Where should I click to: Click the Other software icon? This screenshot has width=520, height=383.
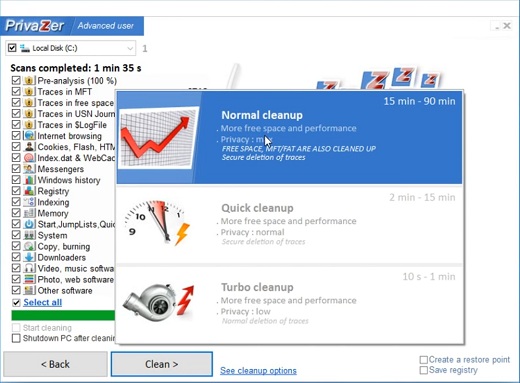[29, 290]
